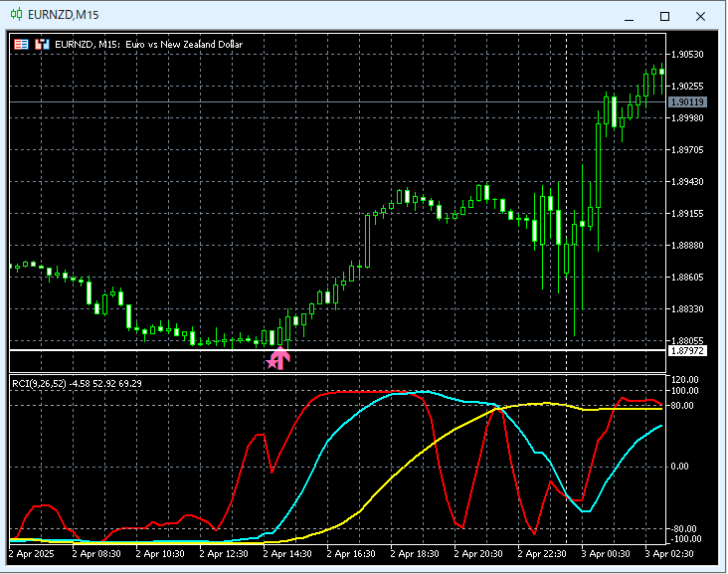Click the pink up-arrow buy signal
The image size is (728, 574).
tap(281, 358)
